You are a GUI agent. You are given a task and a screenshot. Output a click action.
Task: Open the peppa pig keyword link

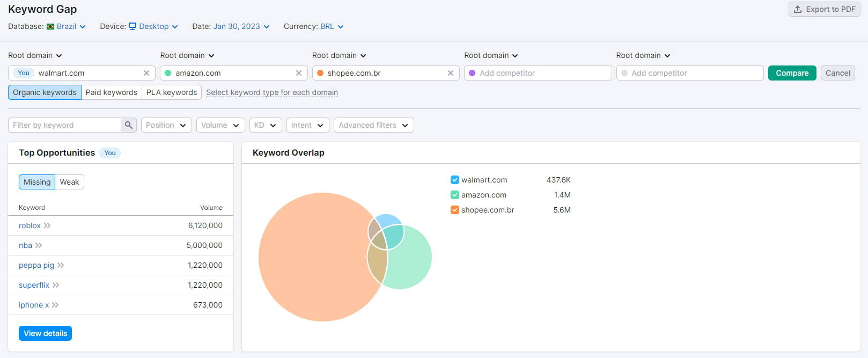[36, 265]
